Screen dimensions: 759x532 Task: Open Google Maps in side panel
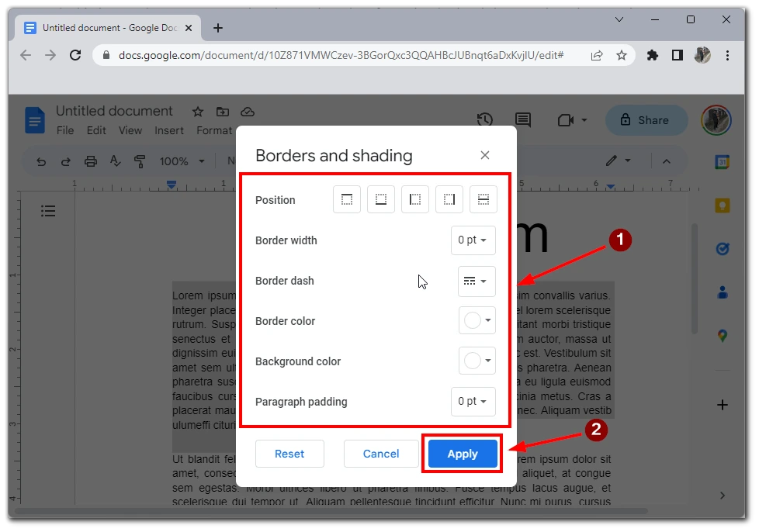point(723,336)
